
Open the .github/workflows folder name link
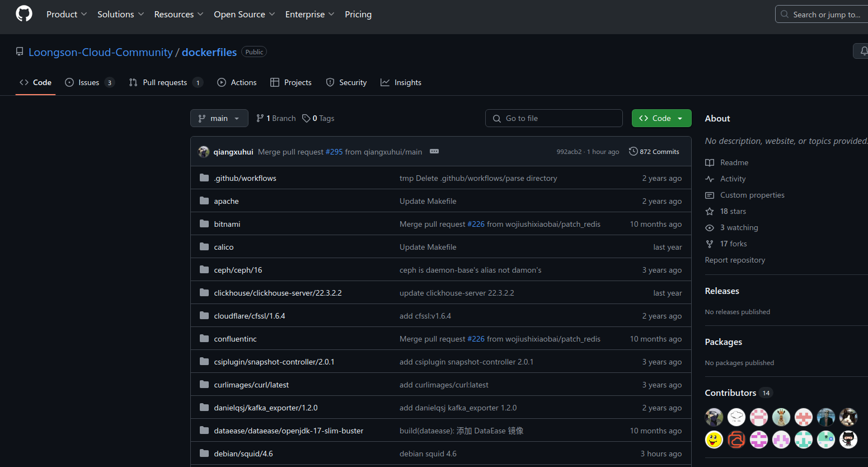pos(245,178)
